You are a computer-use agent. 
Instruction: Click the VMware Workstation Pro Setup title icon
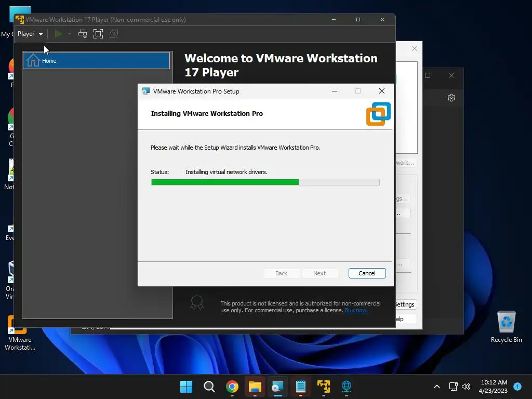[x=146, y=91]
